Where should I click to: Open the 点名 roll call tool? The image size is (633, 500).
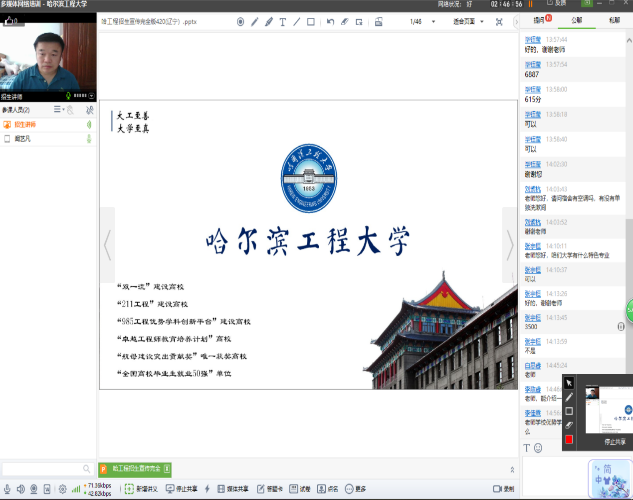pyautogui.click(x=322, y=489)
